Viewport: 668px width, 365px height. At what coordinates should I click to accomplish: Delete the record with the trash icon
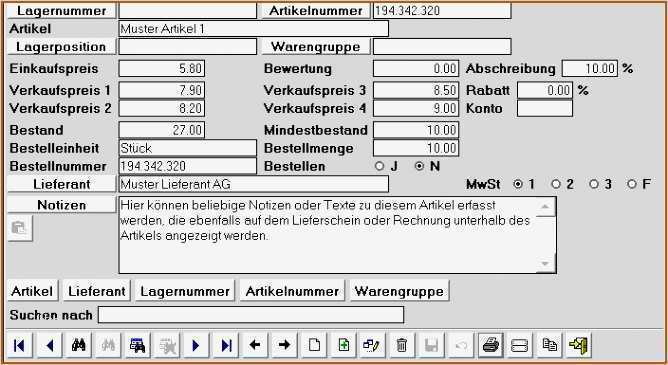point(402,345)
